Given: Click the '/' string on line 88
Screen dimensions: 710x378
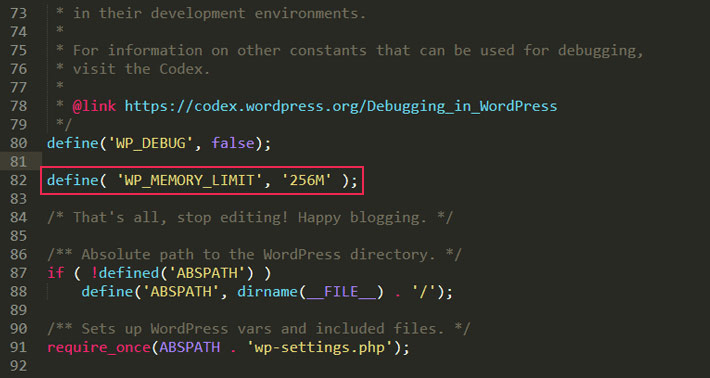Looking at the screenshot, I should (423, 292).
